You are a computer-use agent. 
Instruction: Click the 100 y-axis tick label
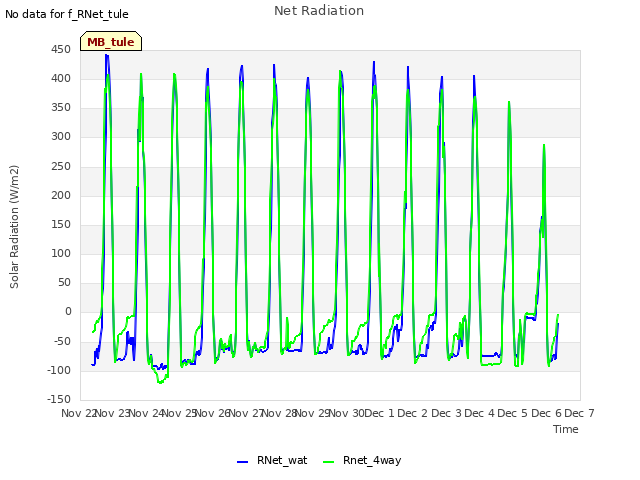pos(61,253)
